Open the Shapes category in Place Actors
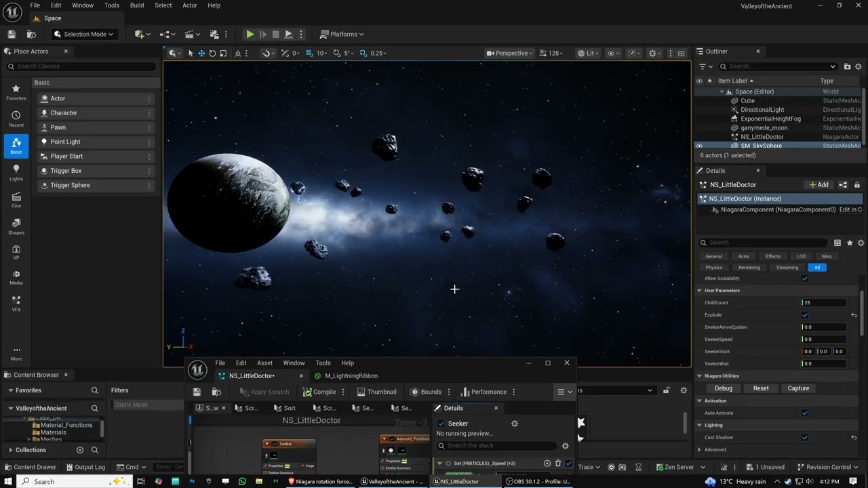Viewport: 868px width, 488px height. coord(16,226)
